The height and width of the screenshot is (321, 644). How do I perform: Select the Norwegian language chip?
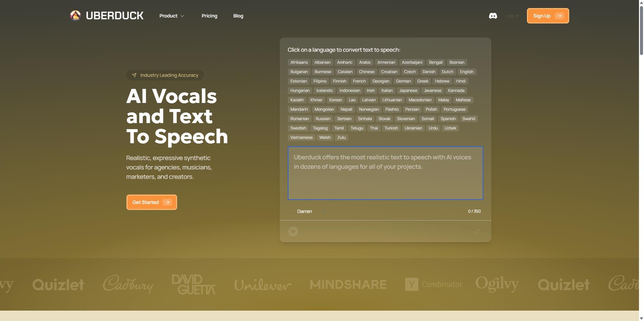tap(369, 109)
